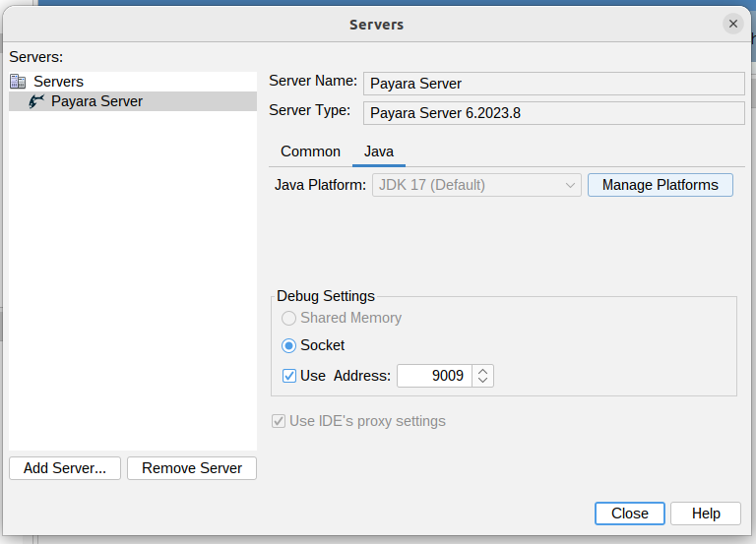Image resolution: width=756 pixels, height=544 pixels.
Task: Switch to the Java tab
Action: pyautogui.click(x=379, y=151)
